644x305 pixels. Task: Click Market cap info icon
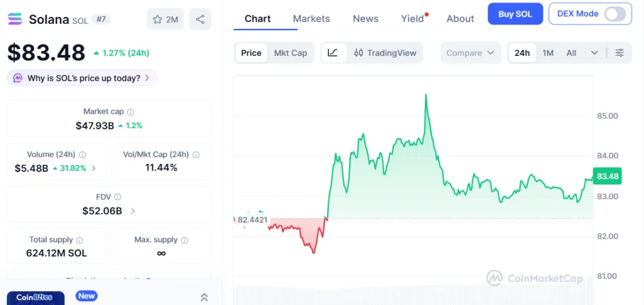[x=131, y=112]
